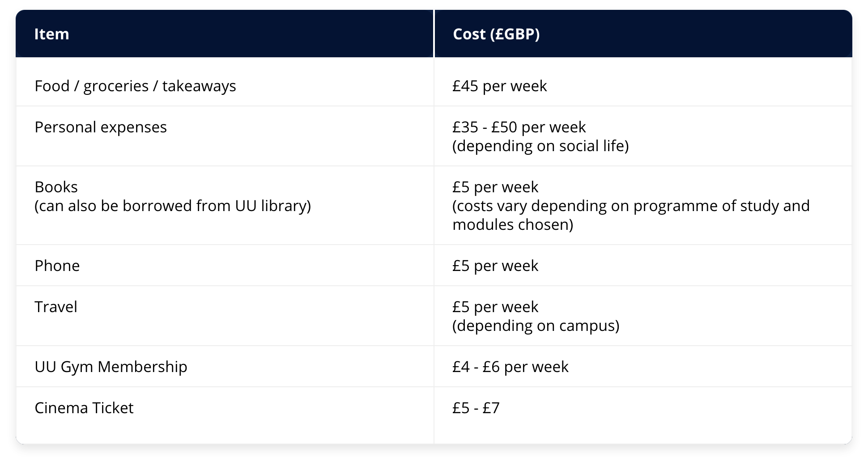Click the "Item" column header
This screenshot has height=457, width=868.
click(51, 34)
